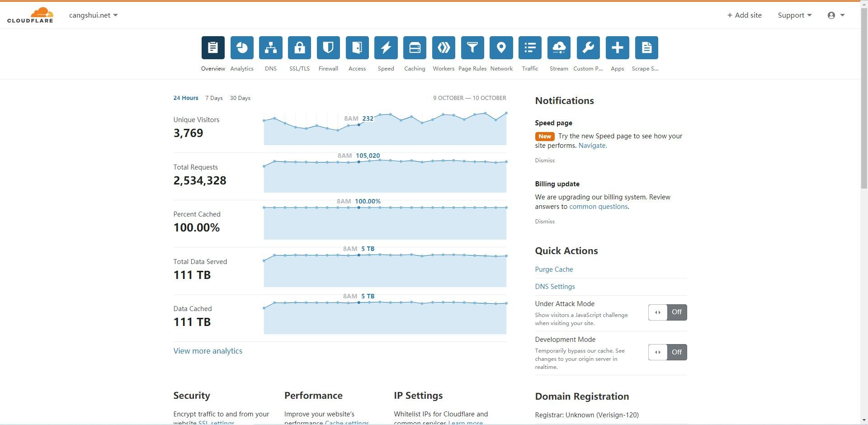Open the Page Rules funnel icon
868x425 pixels.
(472, 47)
